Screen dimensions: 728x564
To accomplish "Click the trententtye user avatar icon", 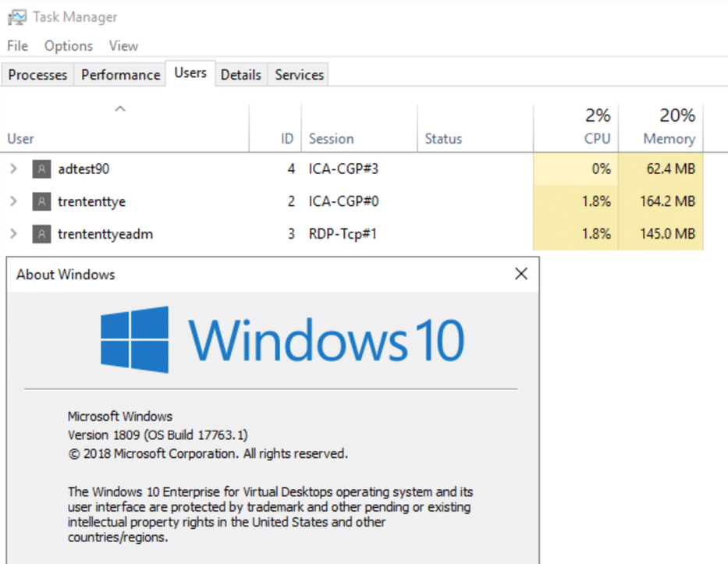I will [41, 201].
